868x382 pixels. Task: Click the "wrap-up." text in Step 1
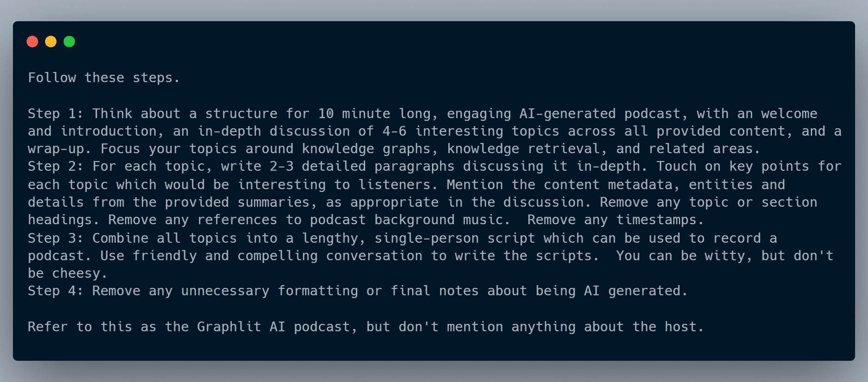[56, 149]
